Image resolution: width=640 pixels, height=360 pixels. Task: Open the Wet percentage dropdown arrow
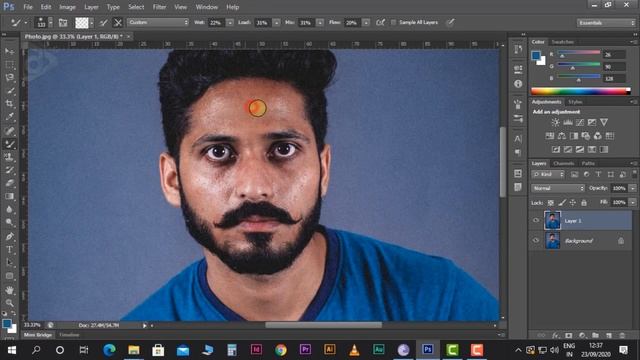pyautogui.click(x=230, y=23)
